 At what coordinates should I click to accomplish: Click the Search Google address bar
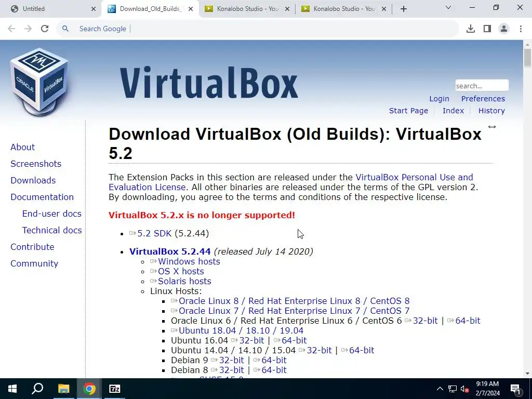click(x=258, y=29)
